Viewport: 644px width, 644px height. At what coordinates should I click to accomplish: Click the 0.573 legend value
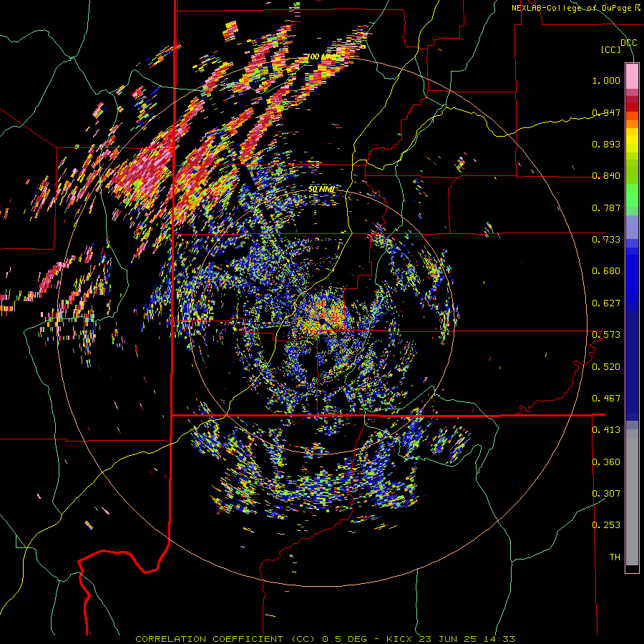pos(606,335)
